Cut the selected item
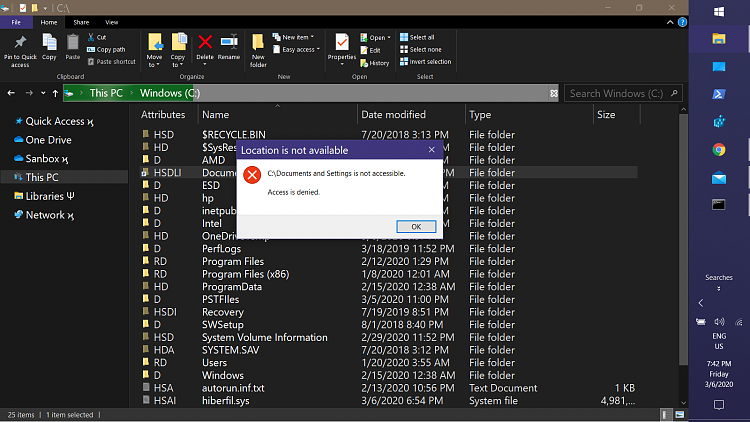Screen dimensions: 750x422 point(97,37)
